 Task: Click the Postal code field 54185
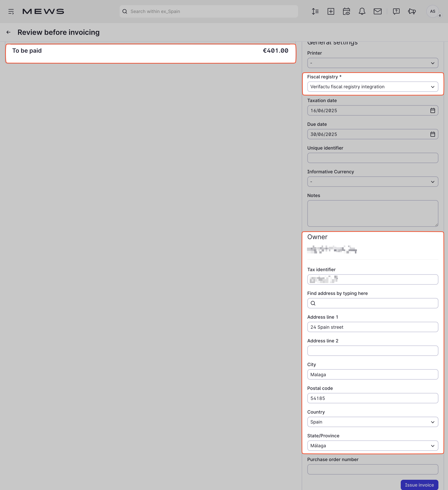(373, 398)
